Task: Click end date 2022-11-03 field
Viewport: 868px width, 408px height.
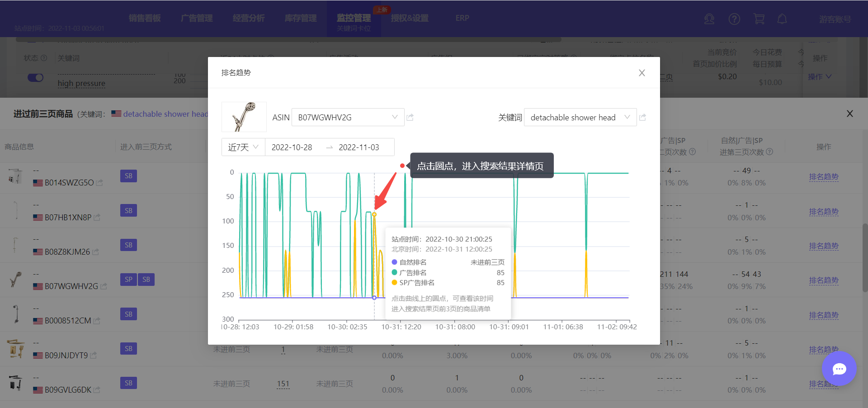Action: (359, 147)
